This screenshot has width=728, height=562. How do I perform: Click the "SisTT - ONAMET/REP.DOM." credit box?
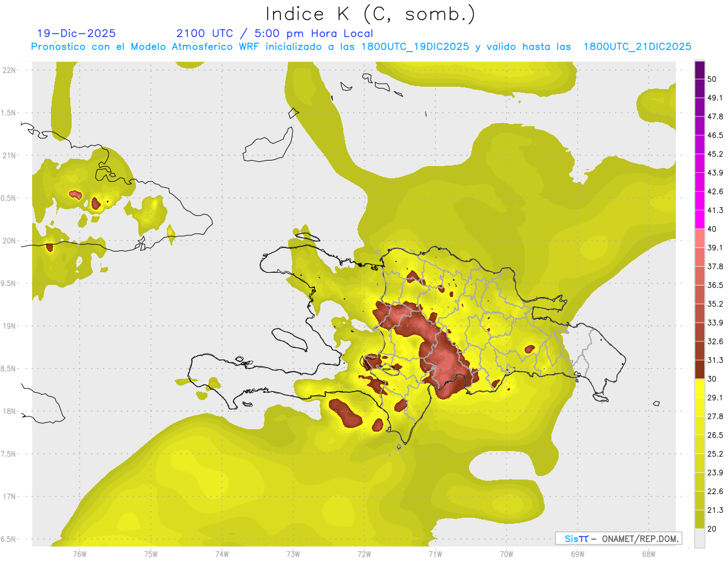pyautogui.click(x=618, y=538)
